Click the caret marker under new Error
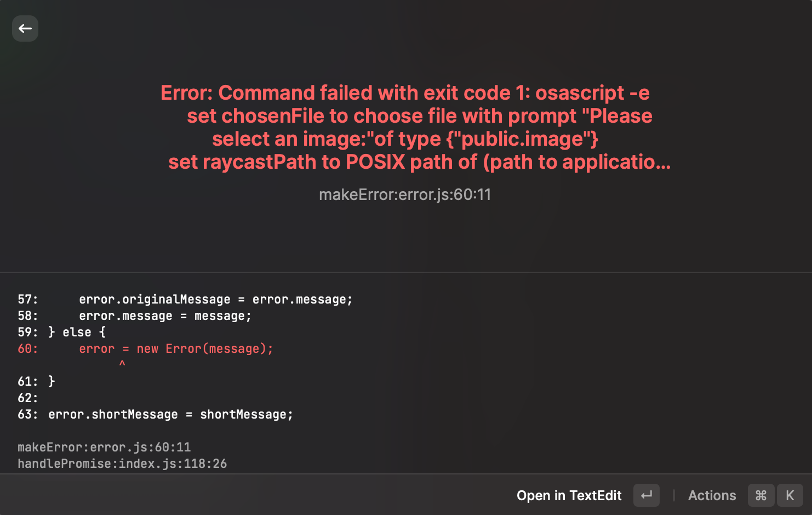 [122, 363]
